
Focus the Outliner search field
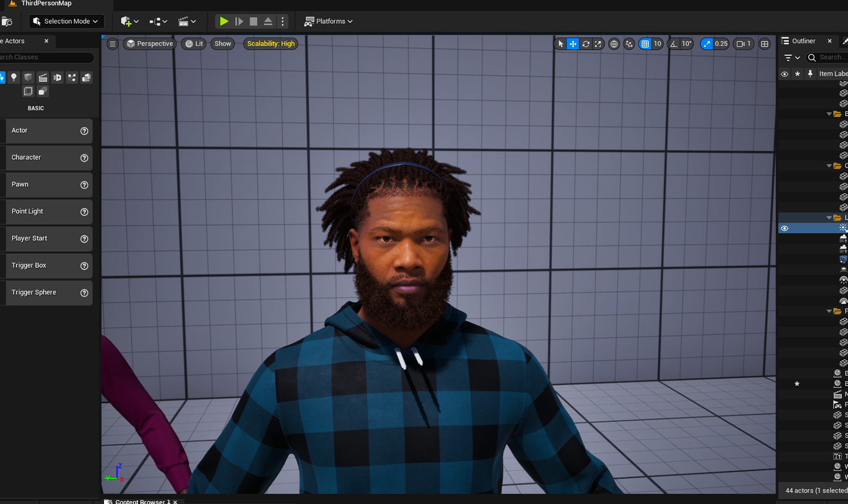826,58
